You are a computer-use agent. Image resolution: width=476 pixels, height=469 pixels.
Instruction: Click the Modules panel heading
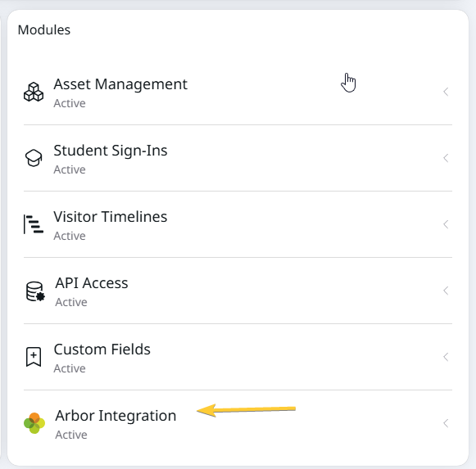(44, 30)
